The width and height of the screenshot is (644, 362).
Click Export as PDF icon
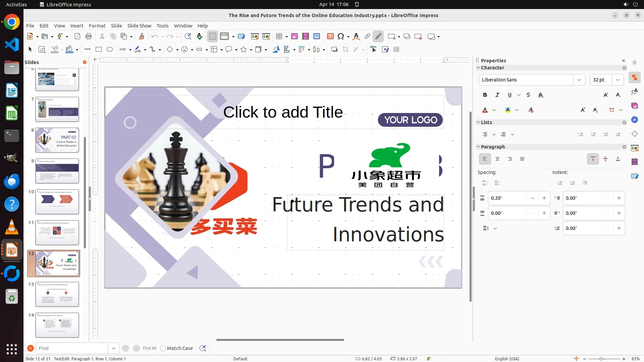[x=77, y=37]
